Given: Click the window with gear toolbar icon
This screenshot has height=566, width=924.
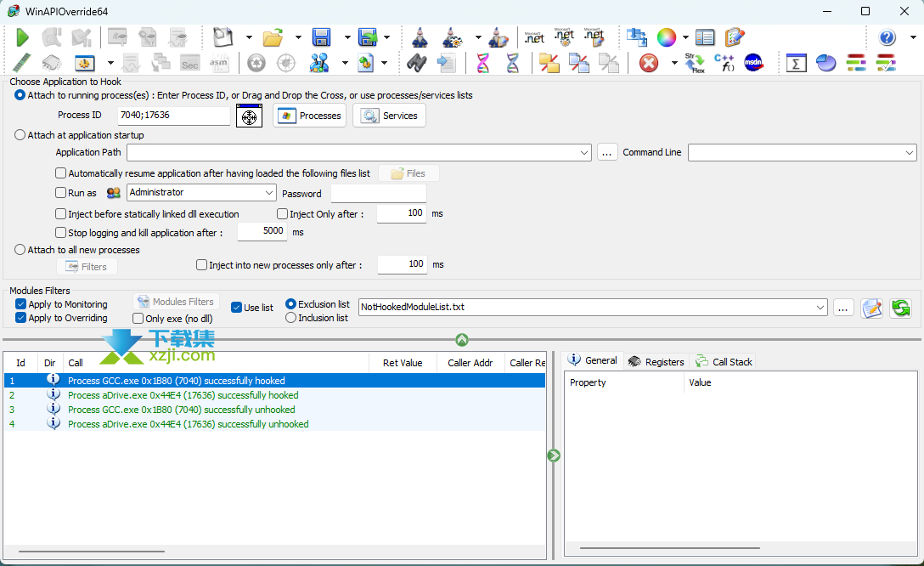Looking at the screenshot, I should 84,63.
